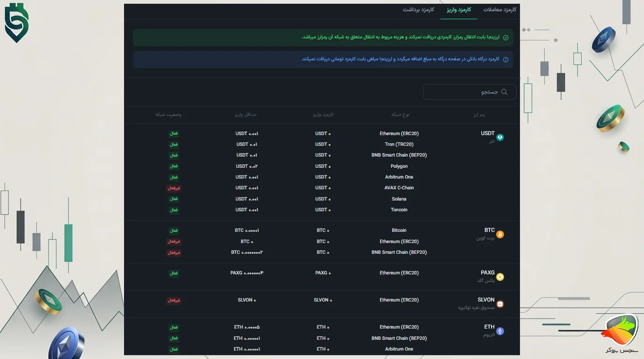Screen dimensions: 644x359
Task: Select the PAXG gold coin icon
Action: 500,277
